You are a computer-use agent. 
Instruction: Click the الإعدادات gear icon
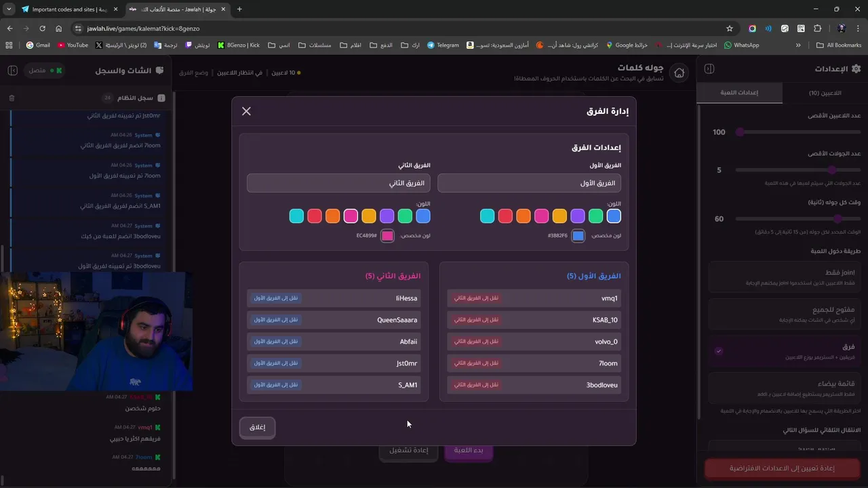point(856,68)
